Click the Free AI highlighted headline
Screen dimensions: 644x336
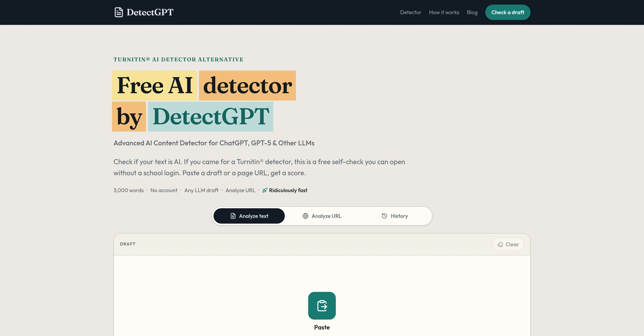tap(154, 86)
